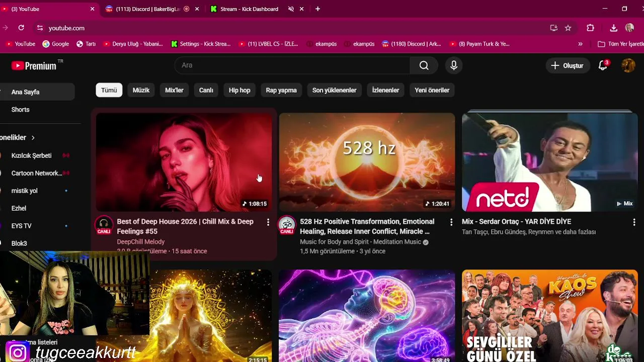Select the Hip hop filter chip
644x362 pixels.
click(x=239, y=90)
